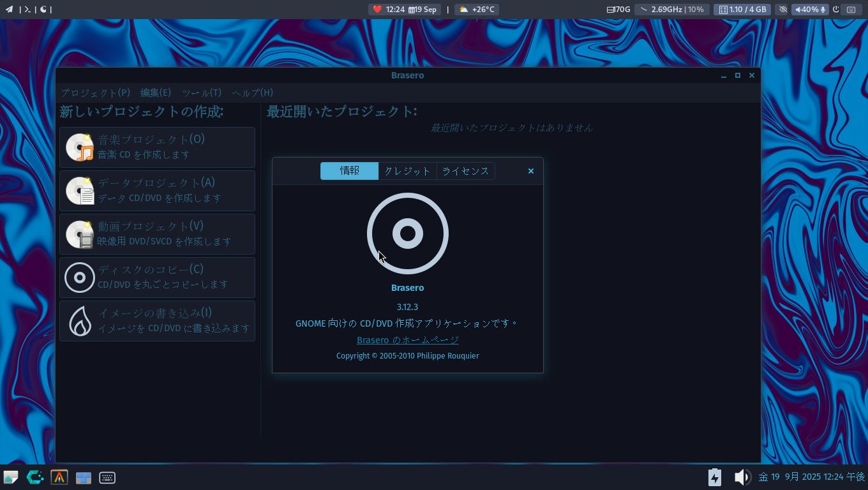Image resolution: width=868 pixels, height=490 pixels.
Task: Select the ライセンス tab in the about dialog
Action: [x=466, y=171]
